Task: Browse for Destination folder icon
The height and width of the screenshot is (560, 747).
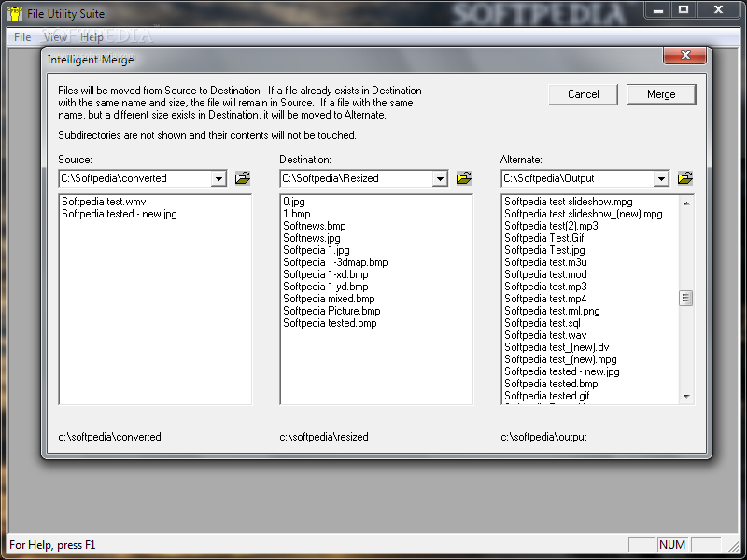Action: (x=463, y=178)
